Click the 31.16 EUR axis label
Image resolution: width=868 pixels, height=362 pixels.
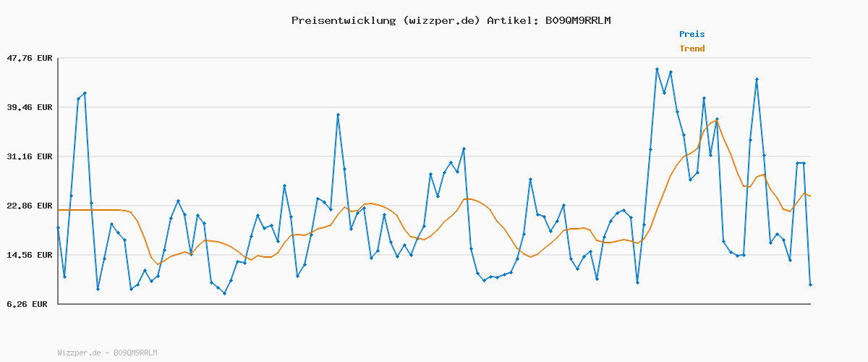[30, 156]
